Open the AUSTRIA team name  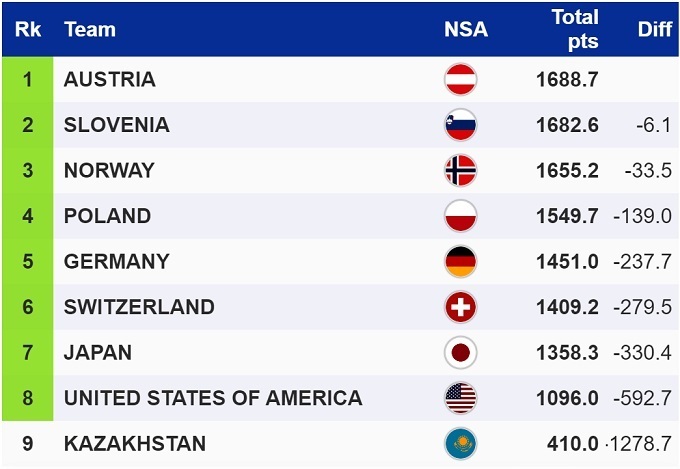[110, 79]
